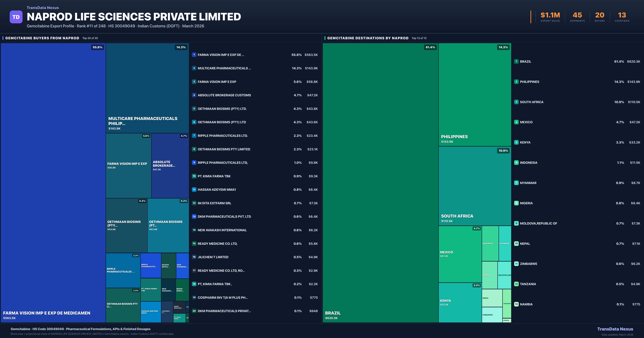The image size is (644, 338).
Task: Expand the truncated MULTICARE PHARMACEUTICALS PHILIP... label
Action: (x=142, y=121)
